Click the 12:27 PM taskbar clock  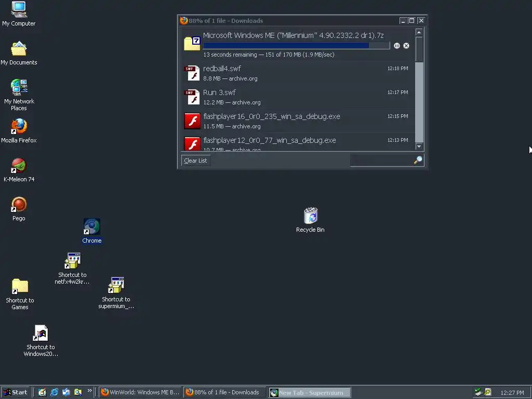coord(512,393)
